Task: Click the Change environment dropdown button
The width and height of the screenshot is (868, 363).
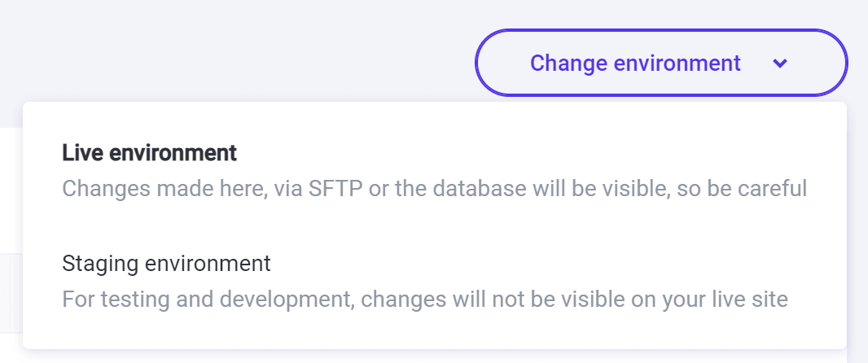Action: (660, 63)
